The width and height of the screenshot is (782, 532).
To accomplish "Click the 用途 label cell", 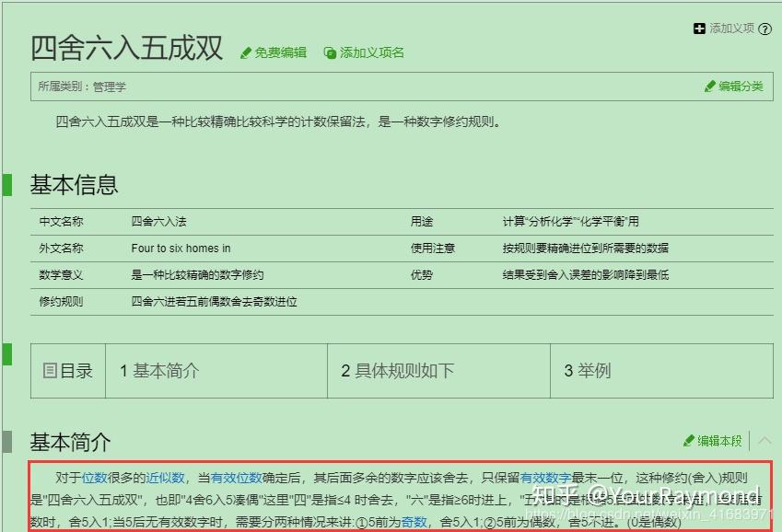I will (422, 222).
